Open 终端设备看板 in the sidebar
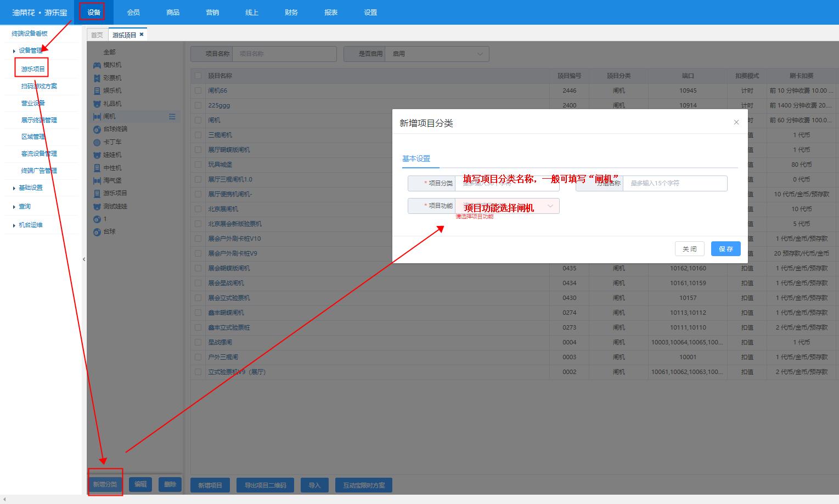 (30, 33)
